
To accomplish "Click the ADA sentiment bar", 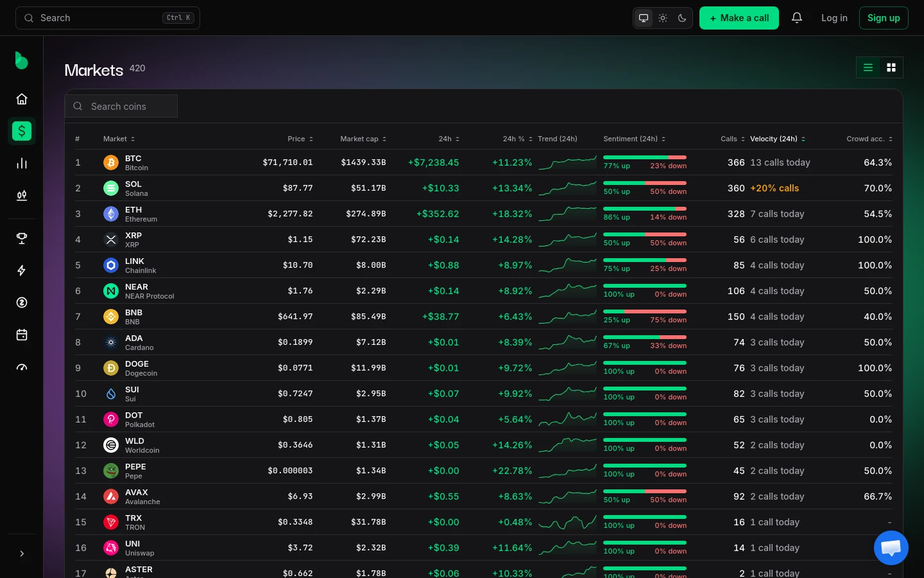I will tap(645, 337).
